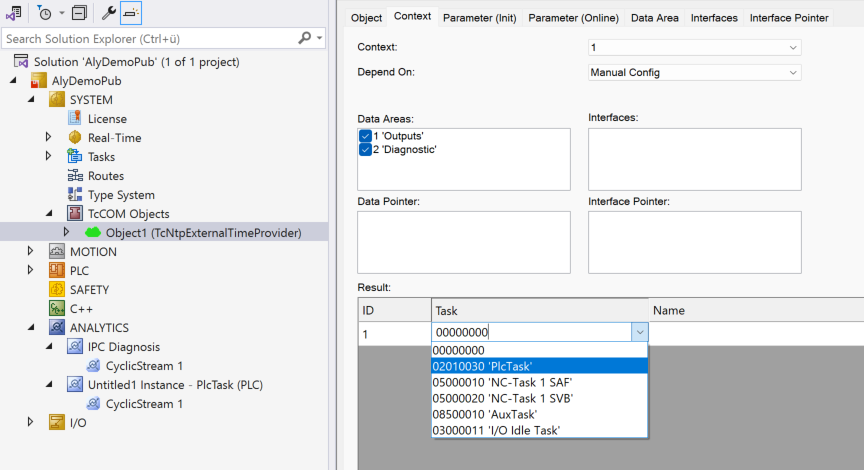This screenshot has height=470, width=864.
Task: Toggle the Preview Selected Items icon
Action: [132, 13]
